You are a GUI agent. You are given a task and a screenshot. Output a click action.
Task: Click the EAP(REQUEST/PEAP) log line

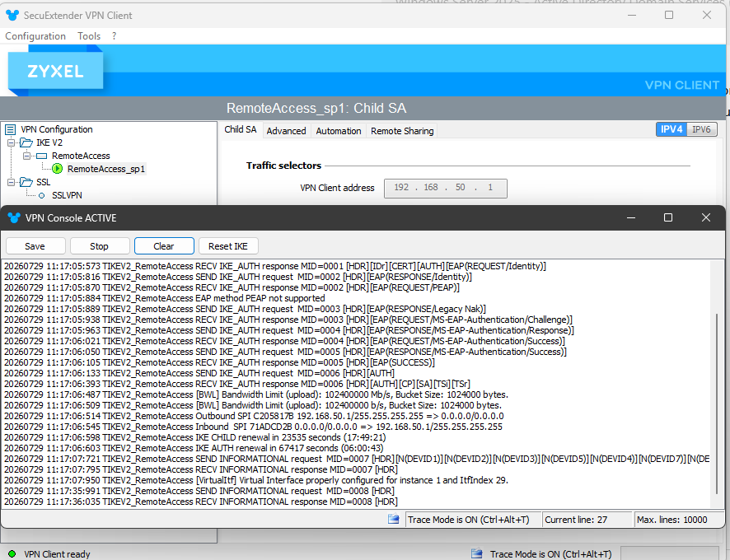(x=232, y=287)
